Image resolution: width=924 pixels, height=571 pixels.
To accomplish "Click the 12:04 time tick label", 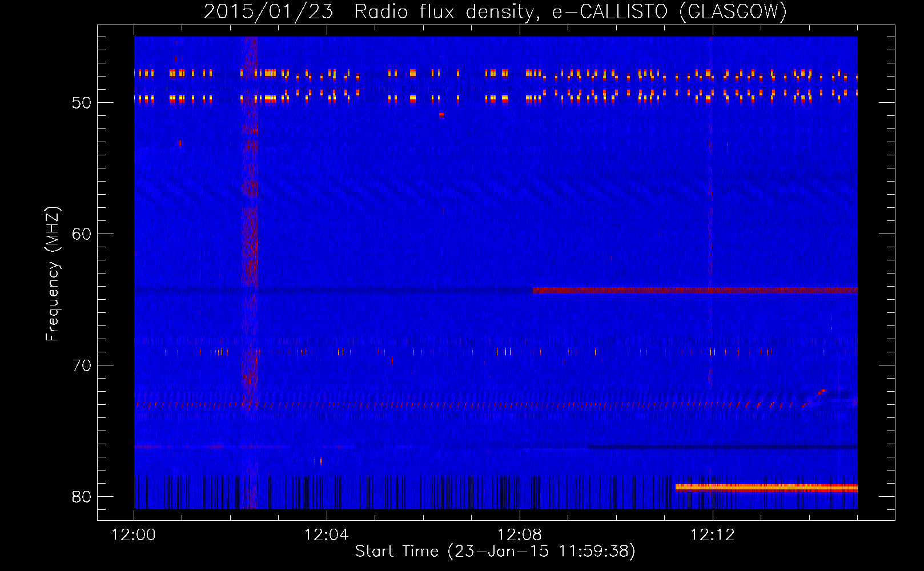I will pyautogui.click(x=326, y=535).
